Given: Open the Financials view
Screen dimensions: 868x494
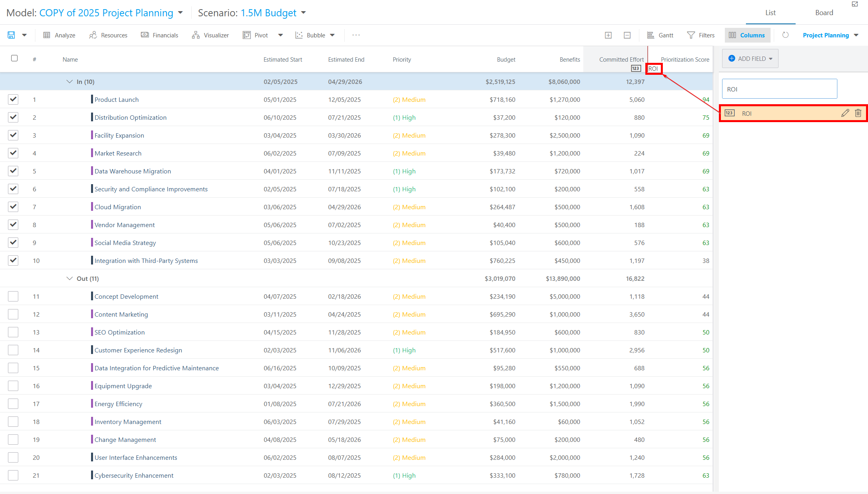Looking at the screenshot, I should coord(159,35).
